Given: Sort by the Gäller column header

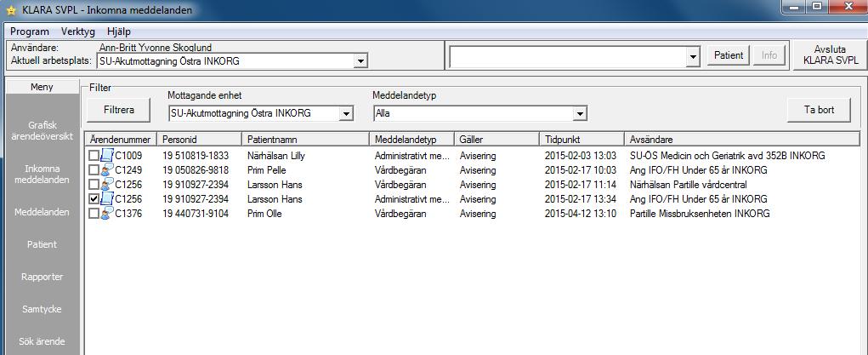Looking at the screenshot, I should point(497,140).
